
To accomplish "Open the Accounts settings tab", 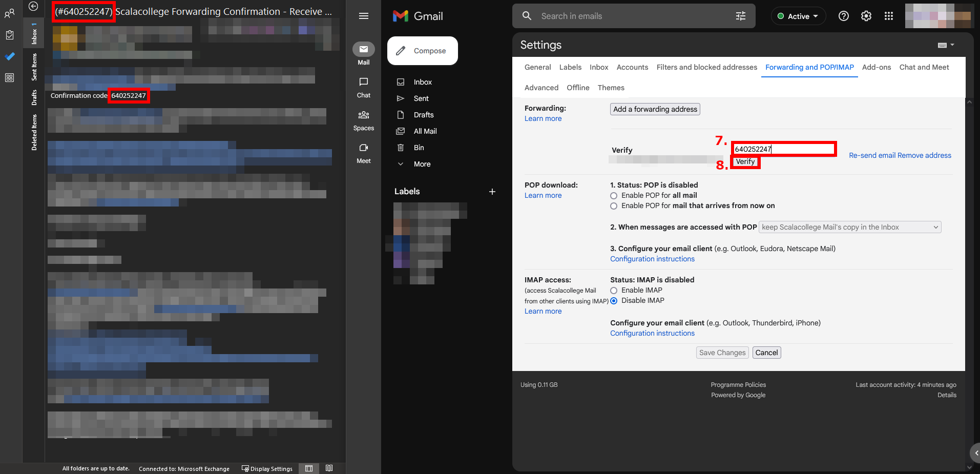I will coord(632,67).
